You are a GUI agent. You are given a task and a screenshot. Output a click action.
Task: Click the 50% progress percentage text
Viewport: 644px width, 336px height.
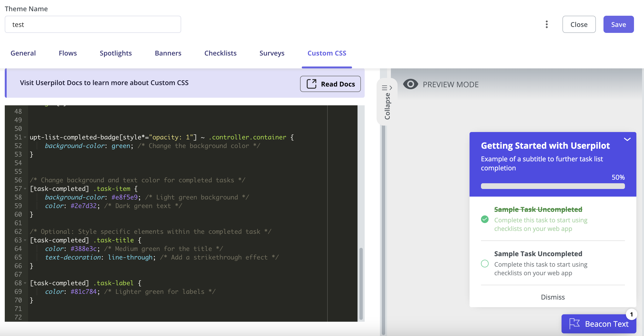tap(618, 177)
